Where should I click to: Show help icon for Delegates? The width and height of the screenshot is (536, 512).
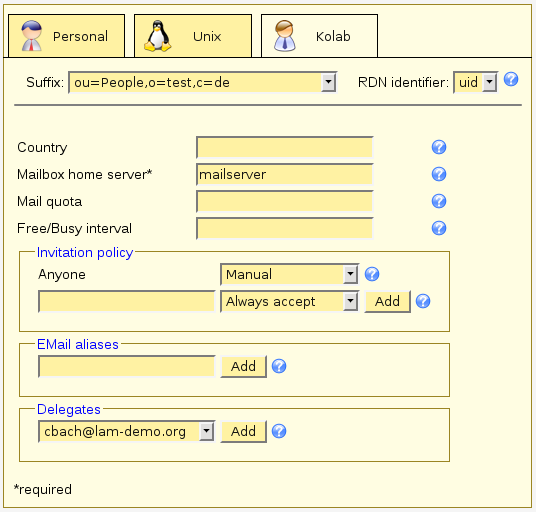[x=279, y=431]
